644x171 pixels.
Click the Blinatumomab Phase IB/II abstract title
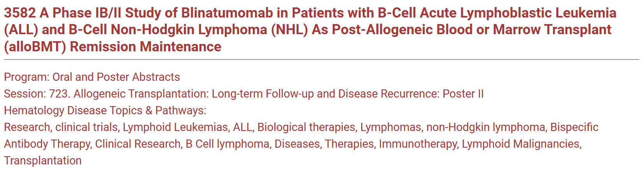(x=310, y=30)
